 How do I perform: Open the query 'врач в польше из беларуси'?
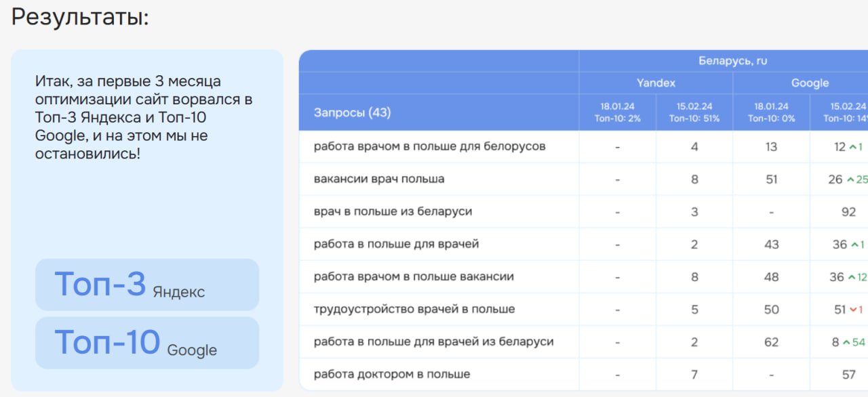(x=393, y=212)
